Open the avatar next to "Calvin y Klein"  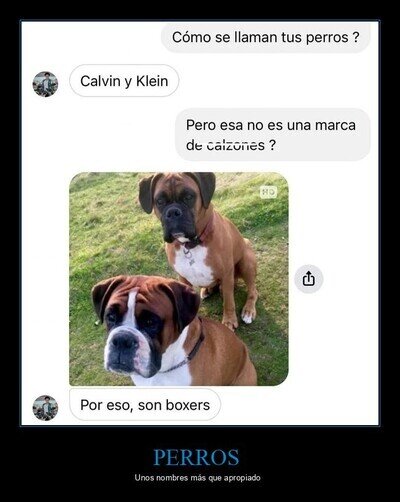pos(45,84)
